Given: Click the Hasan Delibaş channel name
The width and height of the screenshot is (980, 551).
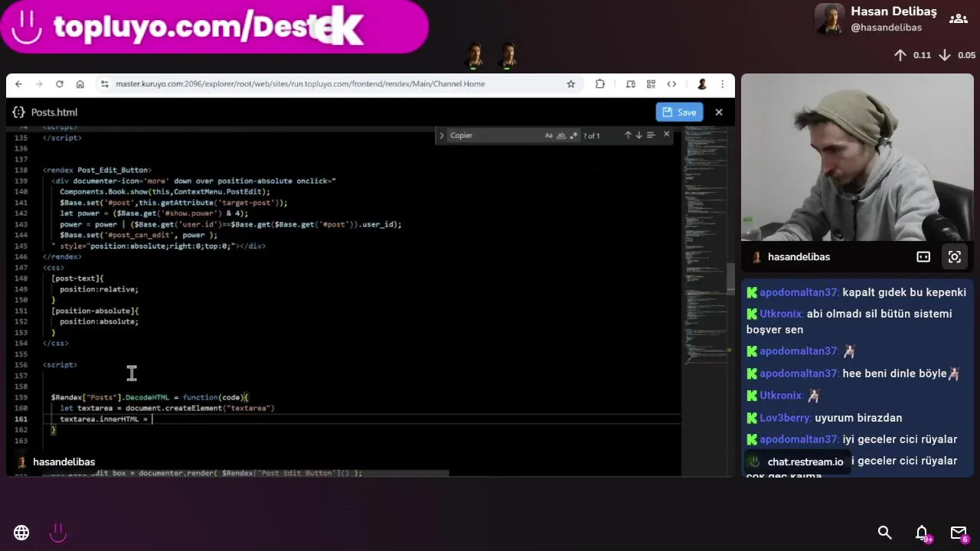Looking at the screenshot, I should (x=893, y=11).
